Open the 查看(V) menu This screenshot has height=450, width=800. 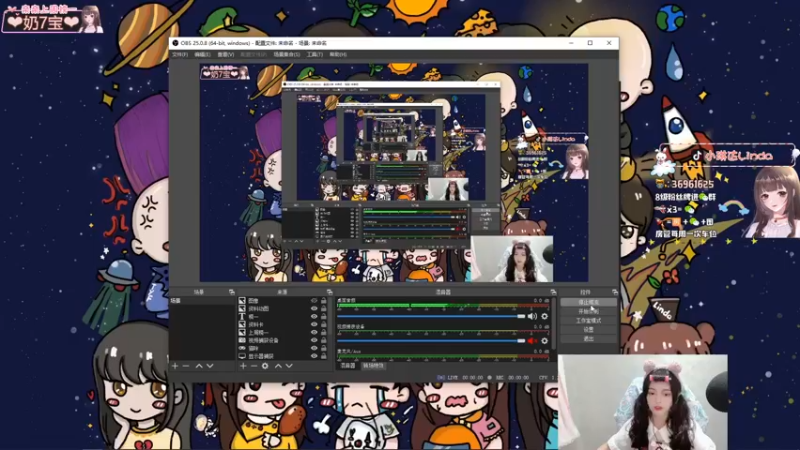(226, 54)
